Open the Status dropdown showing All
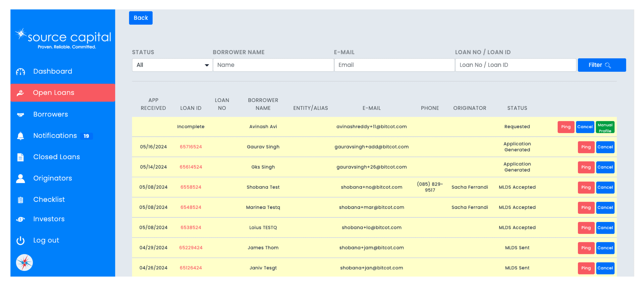 172,65
